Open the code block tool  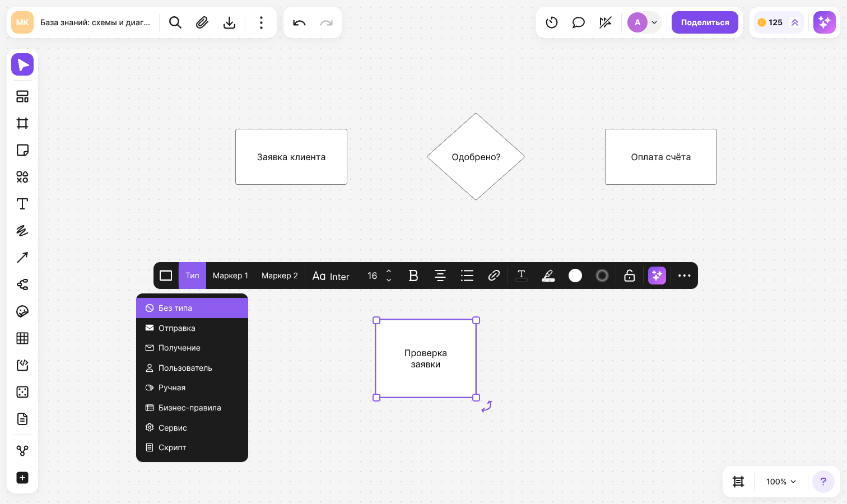22,365
